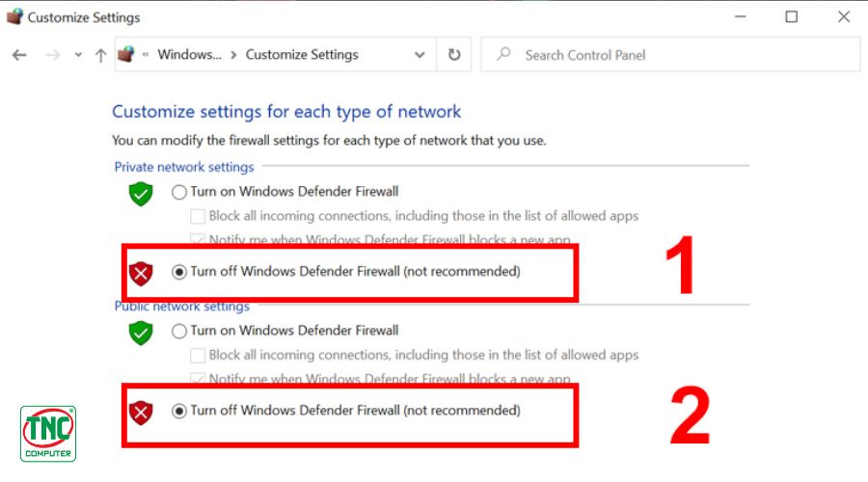Click the Search Control Panel field
Image resolution: width=868 pixels, height=482 pixels.
[x=670, y=55]
